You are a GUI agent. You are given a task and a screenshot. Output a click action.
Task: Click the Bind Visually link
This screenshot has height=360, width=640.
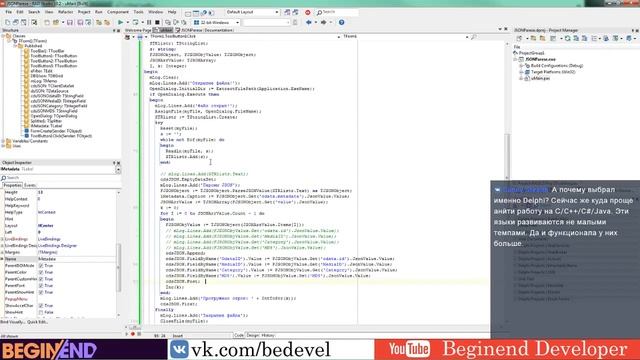12,322
